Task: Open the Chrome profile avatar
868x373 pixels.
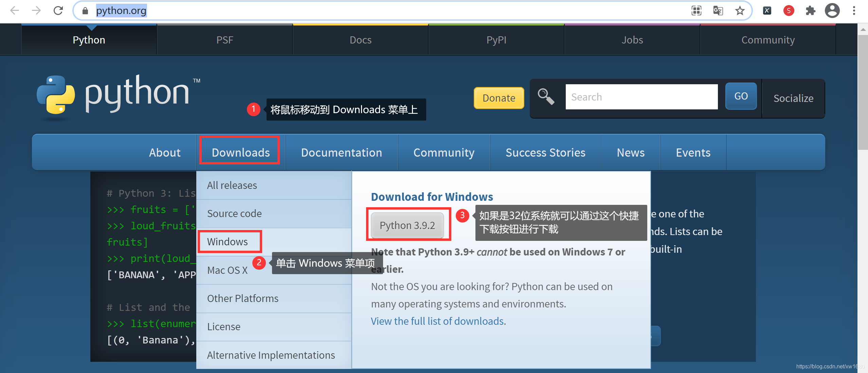Action: click(x=832, y=11)
